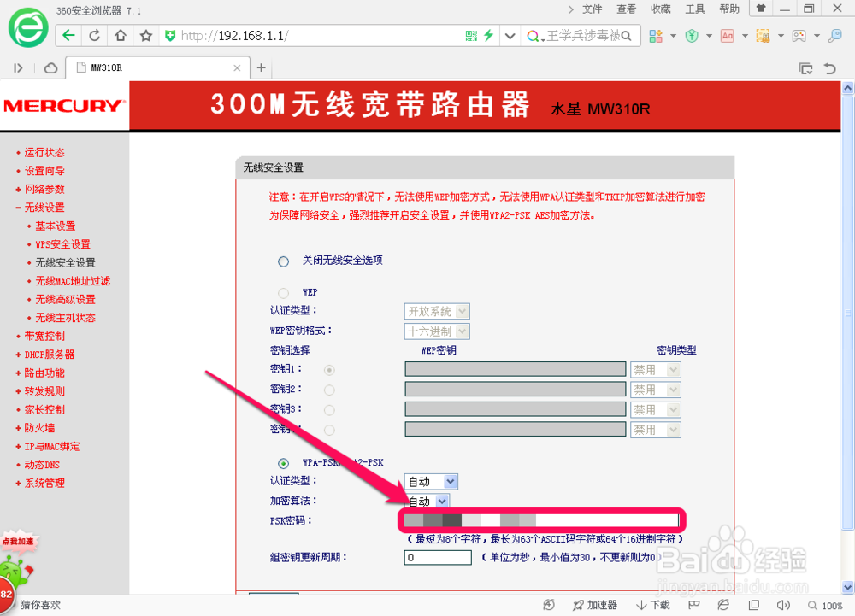Open 无线高级设置 in the sidebar
The image size is (855, 616).
[x=65, y=300]
